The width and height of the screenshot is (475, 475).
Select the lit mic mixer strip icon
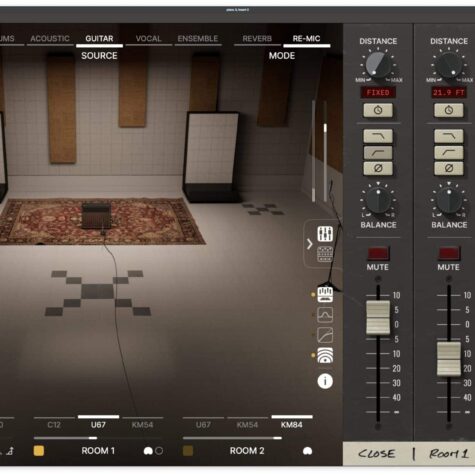tap(325, 294)
